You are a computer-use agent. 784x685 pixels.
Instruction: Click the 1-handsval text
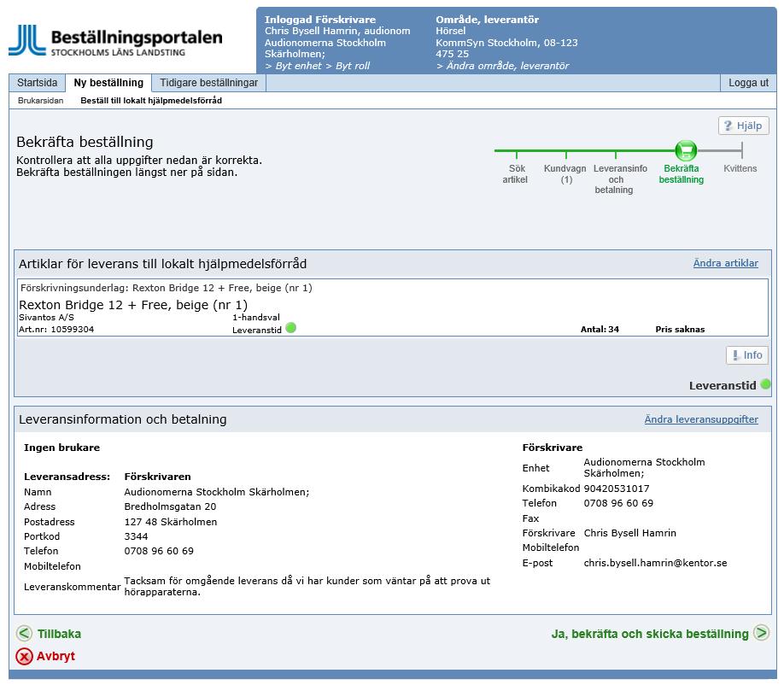tap(256, 317)
